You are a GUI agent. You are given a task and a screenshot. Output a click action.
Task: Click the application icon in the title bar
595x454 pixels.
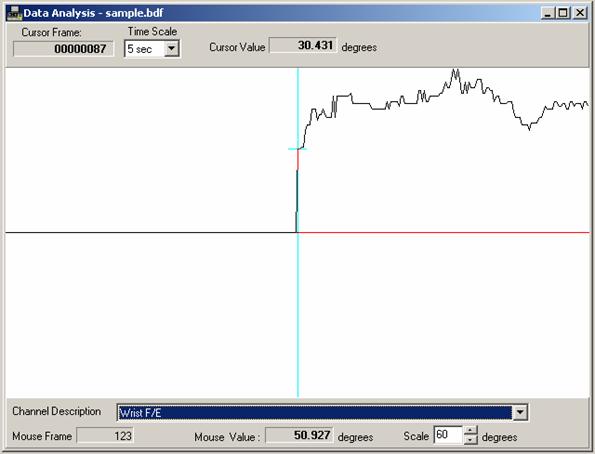[14, 13]
